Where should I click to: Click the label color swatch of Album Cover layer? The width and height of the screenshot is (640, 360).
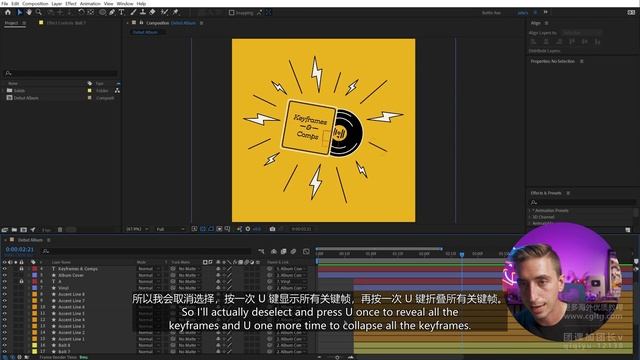(x=35, y=276)
